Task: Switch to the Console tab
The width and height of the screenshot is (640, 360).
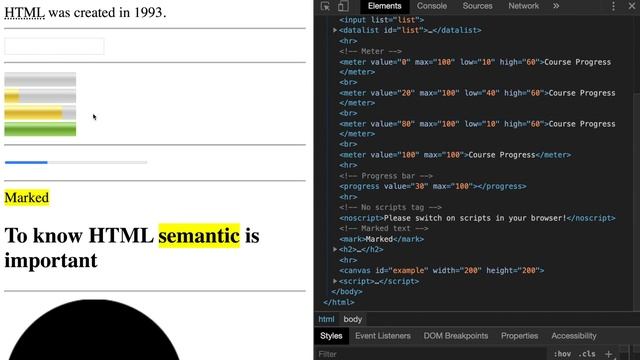Action: pyautogui.click(x=431, y=6)
